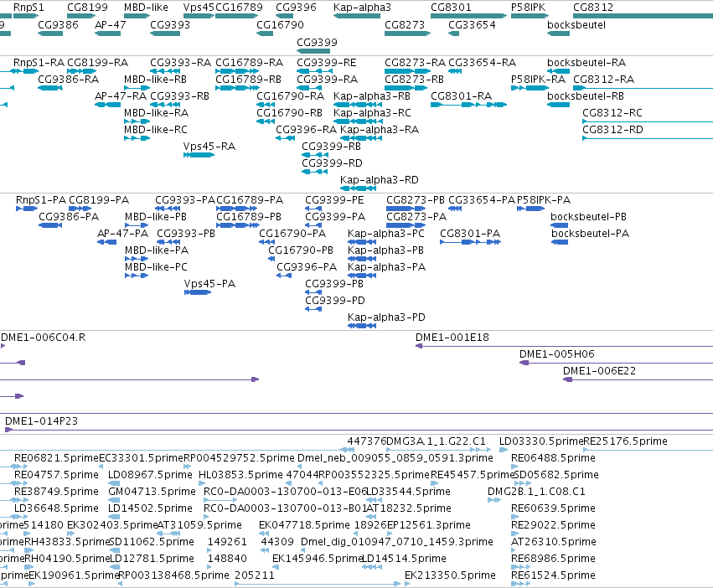The image size is (713, 588).
Task: Click transcript CG8312-RA
Action: (603, 79)
